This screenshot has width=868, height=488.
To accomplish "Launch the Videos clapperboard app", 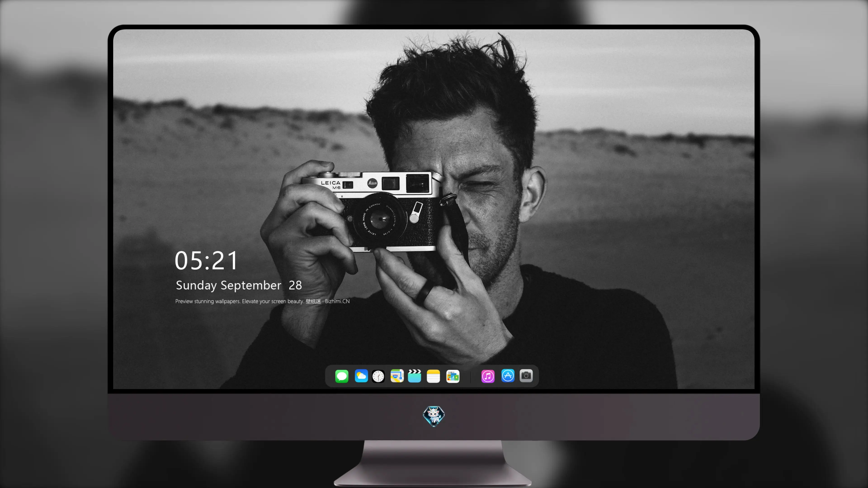I will (415, 376).
